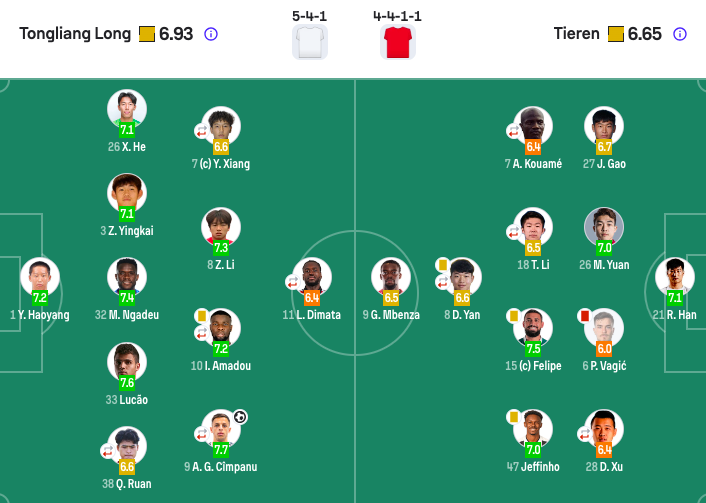Click yellow card icon on Jeffinho
The width and height of the screenshot is (706, 503).
514,415
